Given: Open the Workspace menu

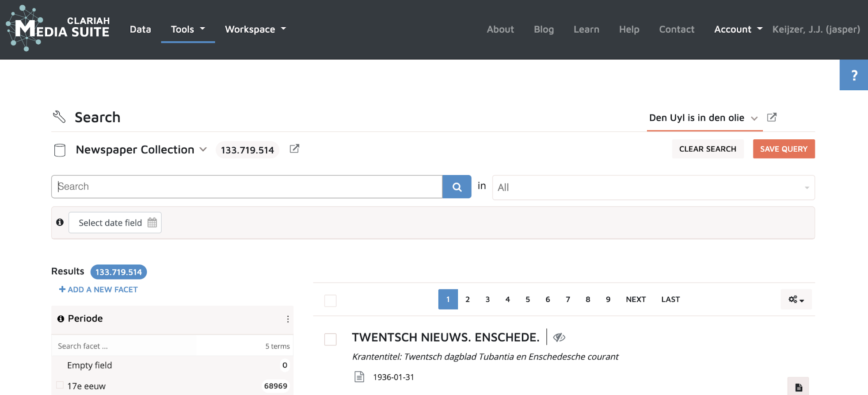Looking at the screenshot, I should tap(255, 29).
